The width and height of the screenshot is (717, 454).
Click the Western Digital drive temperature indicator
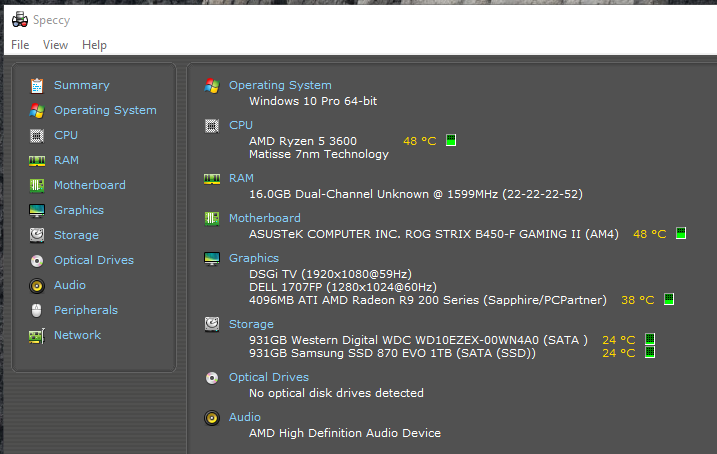coord(650,339)
